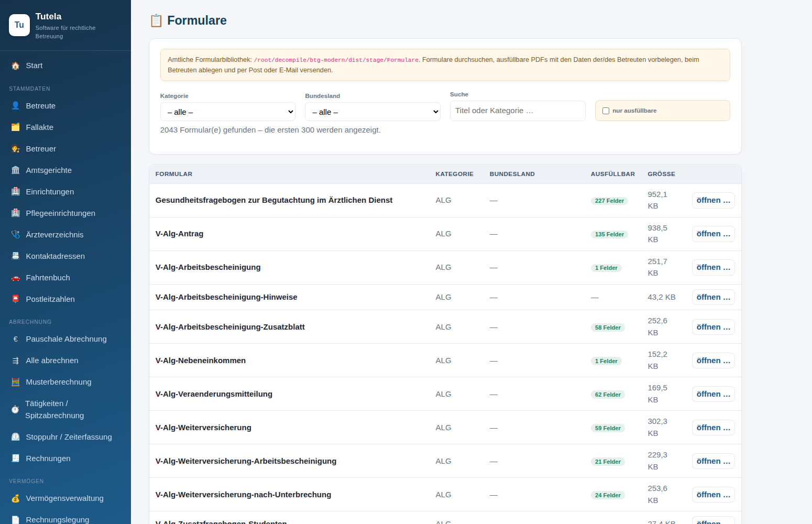
Task: Click the Rechnungen receipt icon
Action: 16,458
